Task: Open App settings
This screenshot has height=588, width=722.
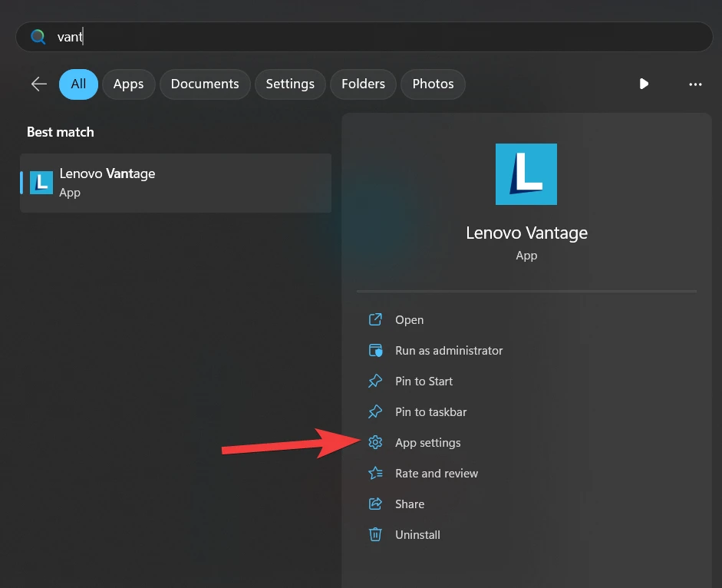Action: tap(428, 443)
